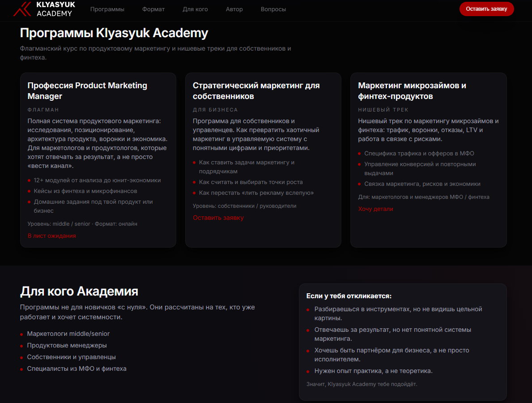Click the Хочу детали link
The width and height of the screenshot is (532, 403).
(x=375, y=209)
